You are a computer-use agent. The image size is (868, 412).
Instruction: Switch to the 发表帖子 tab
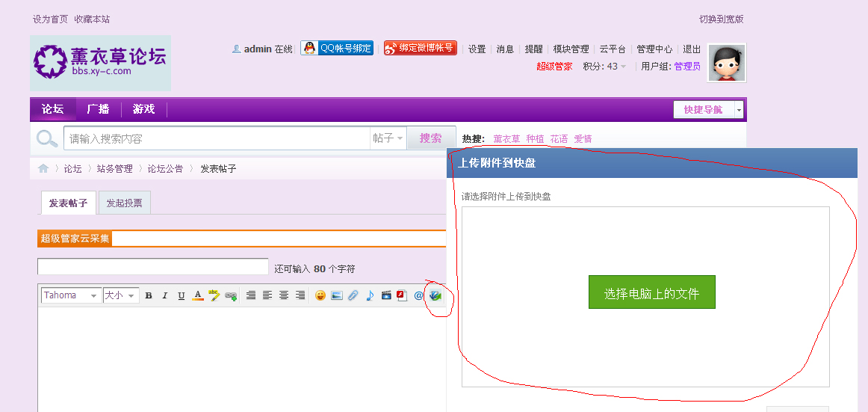point(69,203)
